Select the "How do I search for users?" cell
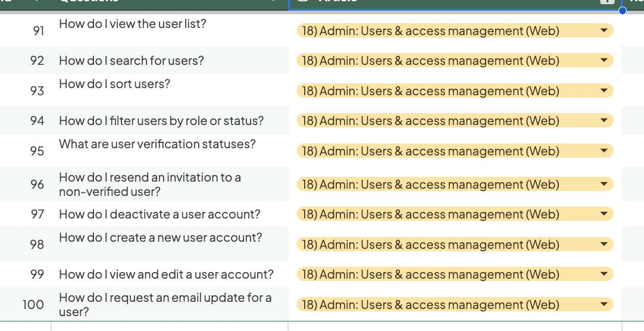The height and width of the screenshot is (331, 644). [x=170, y=60]
